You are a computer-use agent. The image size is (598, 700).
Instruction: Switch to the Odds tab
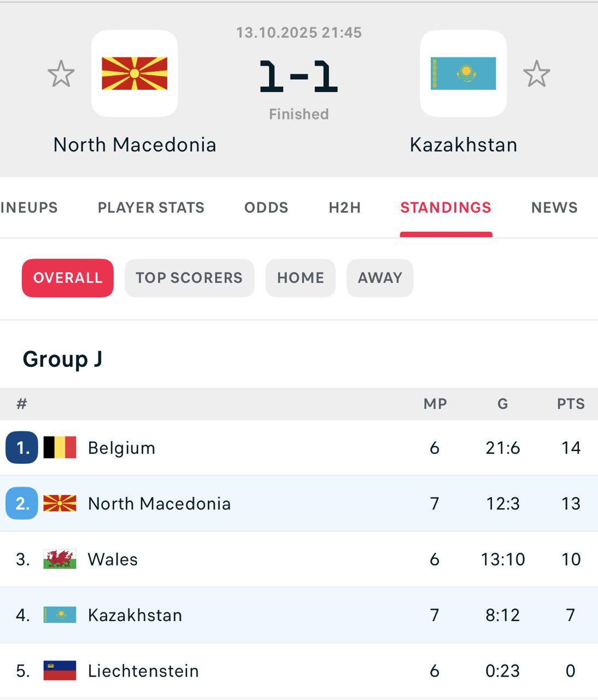(266, 208)
